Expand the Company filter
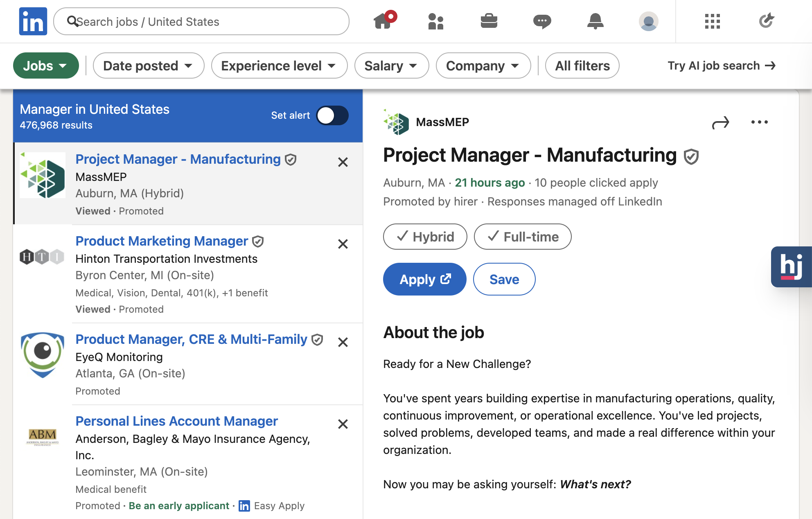Image resolution: width=812 pixels, height=519 pixels. [483, 65]
